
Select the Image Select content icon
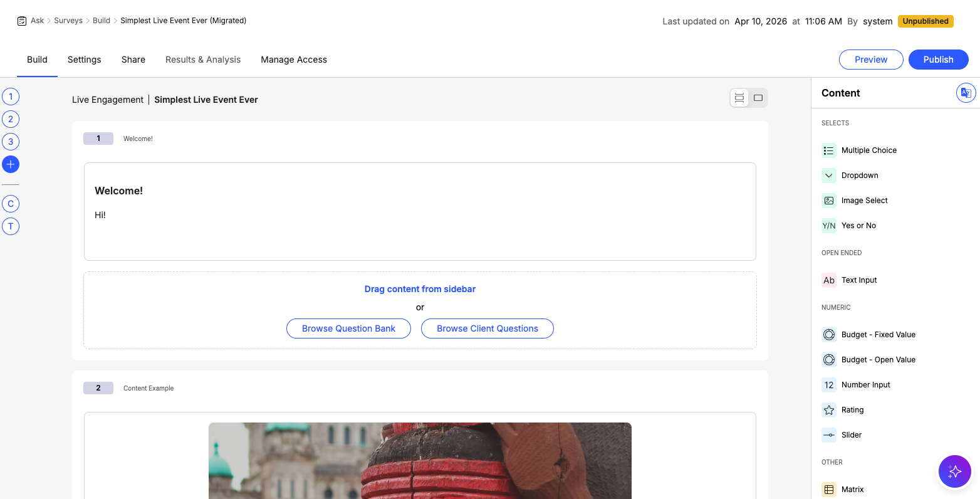pyautogui.click(x=829, y=201)
